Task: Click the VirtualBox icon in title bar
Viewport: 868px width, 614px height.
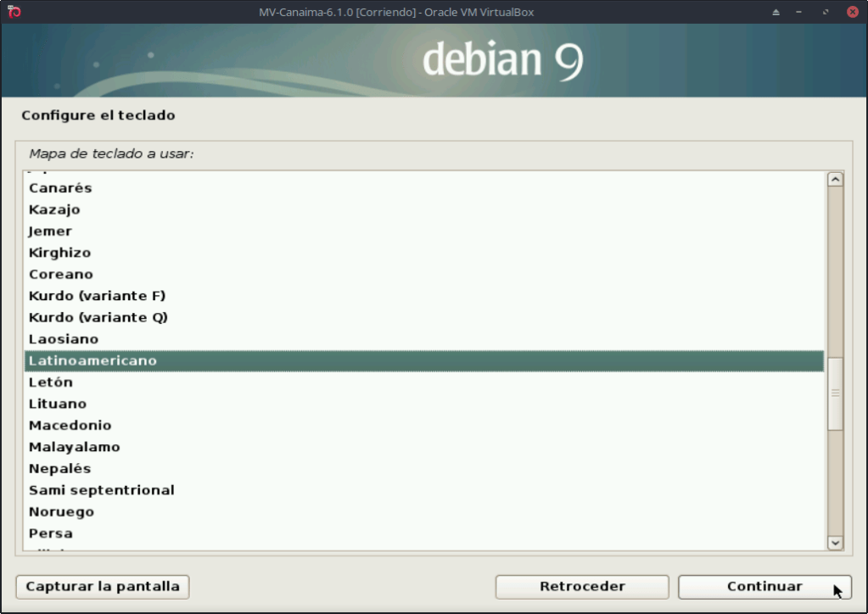Action: [14, 12]
